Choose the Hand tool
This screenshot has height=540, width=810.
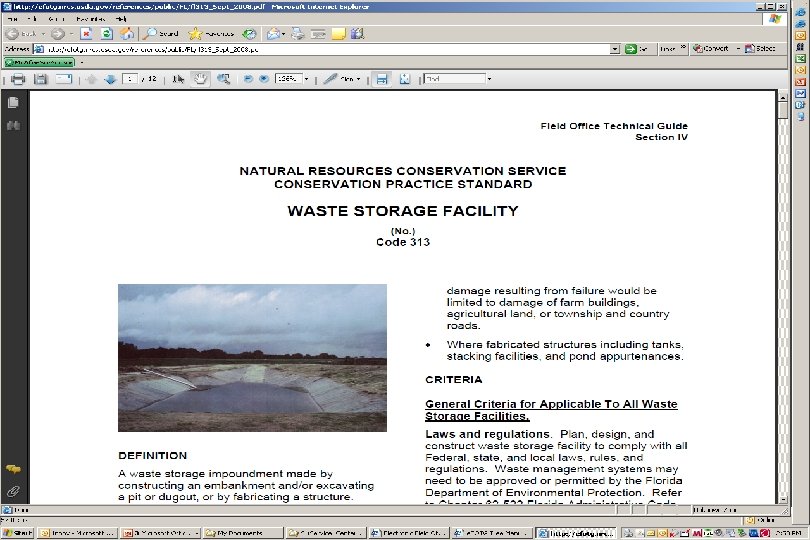(x=200, y=79)
